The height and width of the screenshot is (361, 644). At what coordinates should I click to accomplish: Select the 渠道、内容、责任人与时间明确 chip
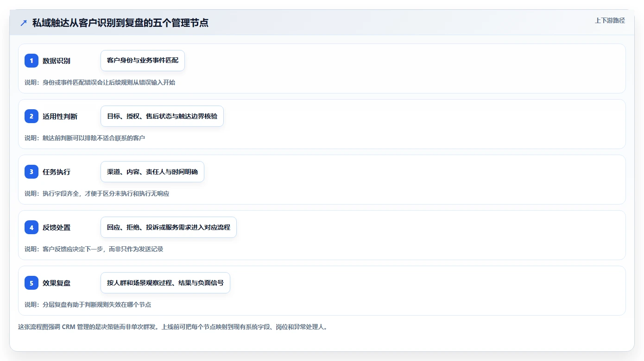(152, 172)
